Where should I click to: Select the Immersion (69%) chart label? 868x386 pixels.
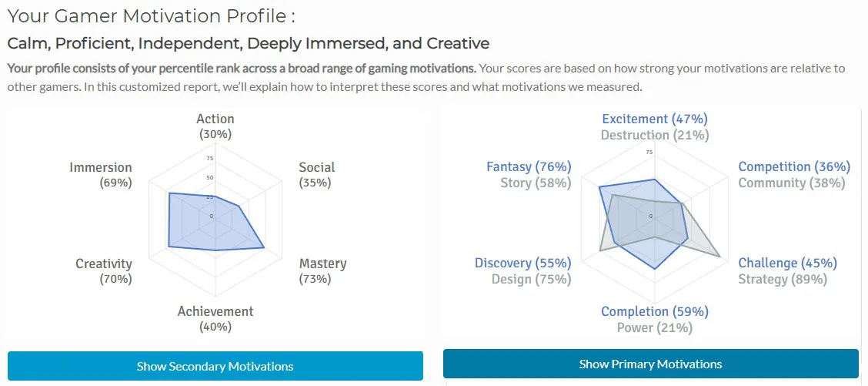[101, 175]
